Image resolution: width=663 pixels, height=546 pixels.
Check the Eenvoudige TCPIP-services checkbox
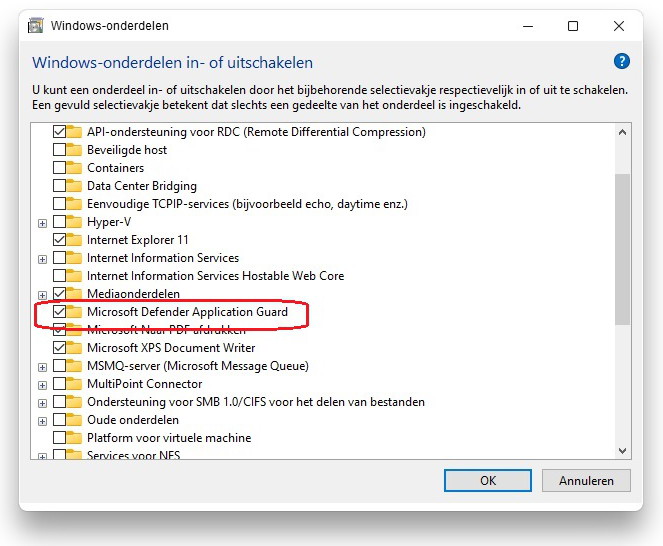(59, 204)
